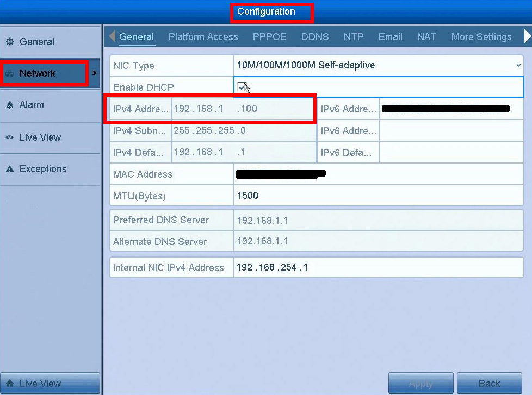
Task: Open the Email configuration tab
Action: [x=390, y=36]
